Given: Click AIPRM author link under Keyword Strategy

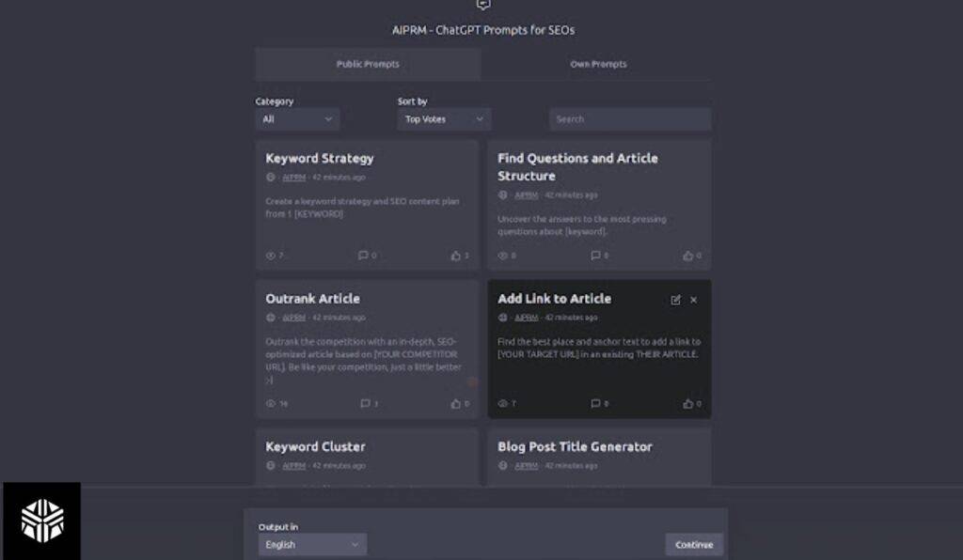Looking at the screenshot, I should click(293, 178).
